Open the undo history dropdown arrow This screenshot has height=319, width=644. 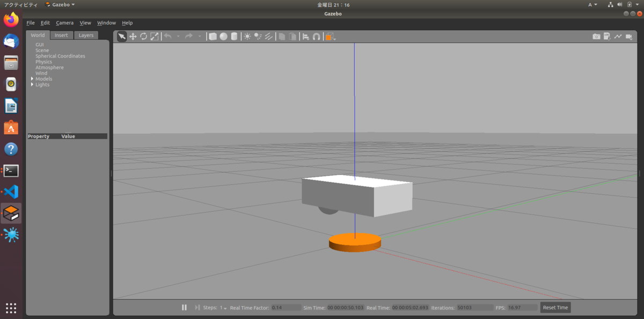coord(178,37)
